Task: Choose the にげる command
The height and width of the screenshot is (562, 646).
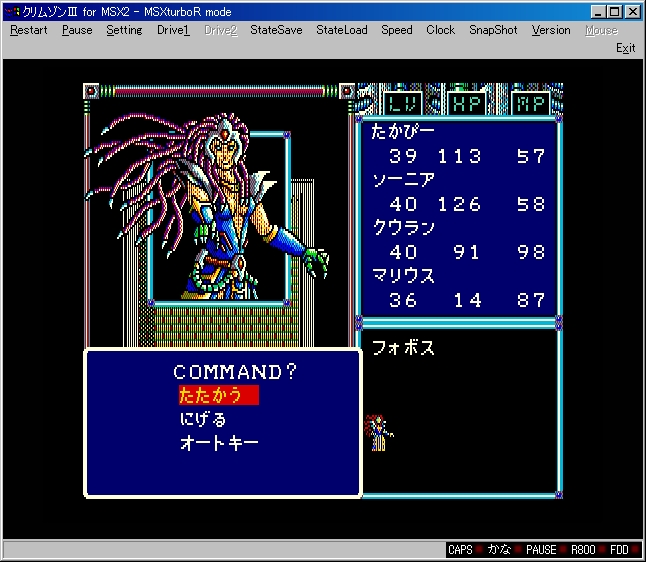Action: point(203,419)
